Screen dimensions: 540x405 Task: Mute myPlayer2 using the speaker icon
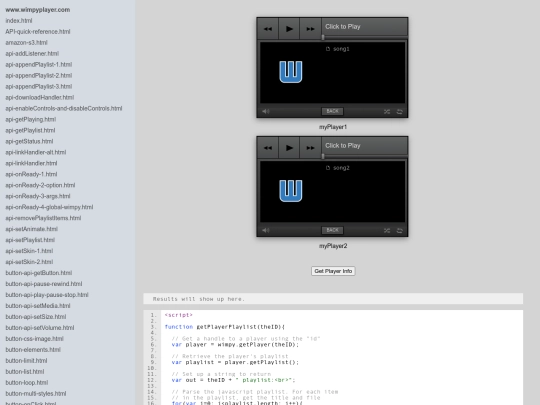pos(266,230)
